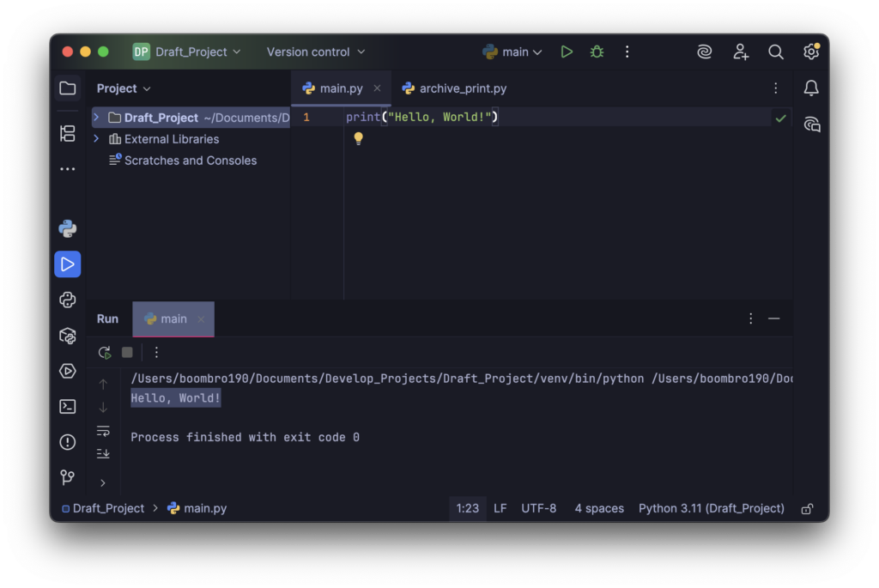
Task: Open the Terminal tool window
Action: (68, 407)
